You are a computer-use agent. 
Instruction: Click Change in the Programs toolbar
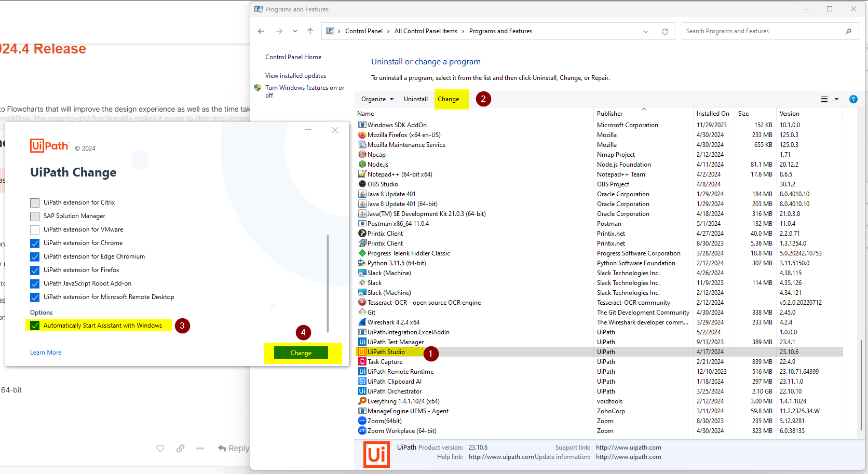(449, 99)
